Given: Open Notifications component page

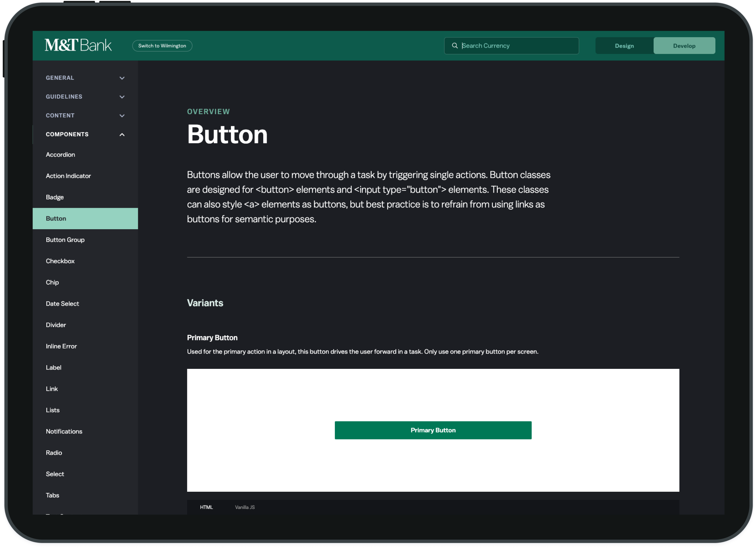Looking at the screenshot, I should 64,432.
